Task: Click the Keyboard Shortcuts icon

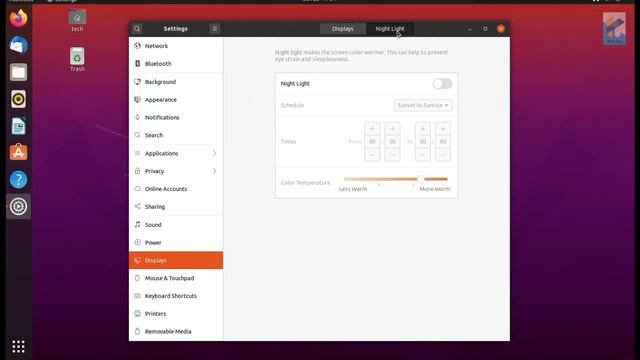Action: coord(138,296)
